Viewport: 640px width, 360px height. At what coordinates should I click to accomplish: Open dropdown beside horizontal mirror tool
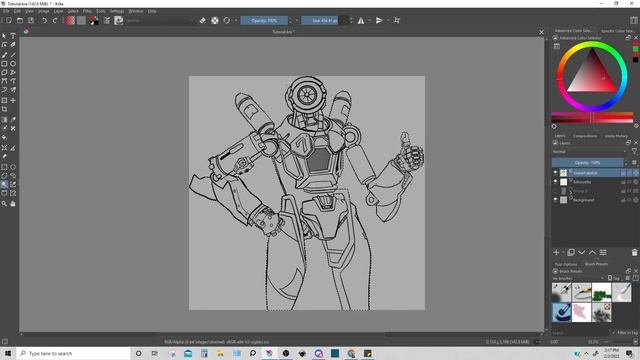369,20
